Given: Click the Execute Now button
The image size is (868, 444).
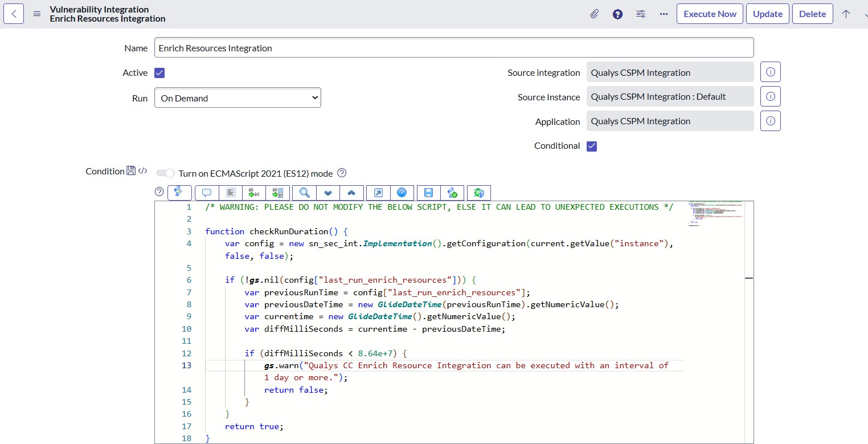Looking at the screenshot, I should [x=710, y=14].
